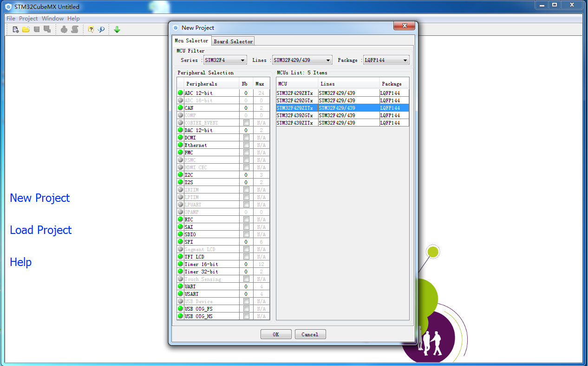The width and height of the screenshot is (588, 366).
Task: Select the STM32F429ZETx row
Action: (343, 93)
